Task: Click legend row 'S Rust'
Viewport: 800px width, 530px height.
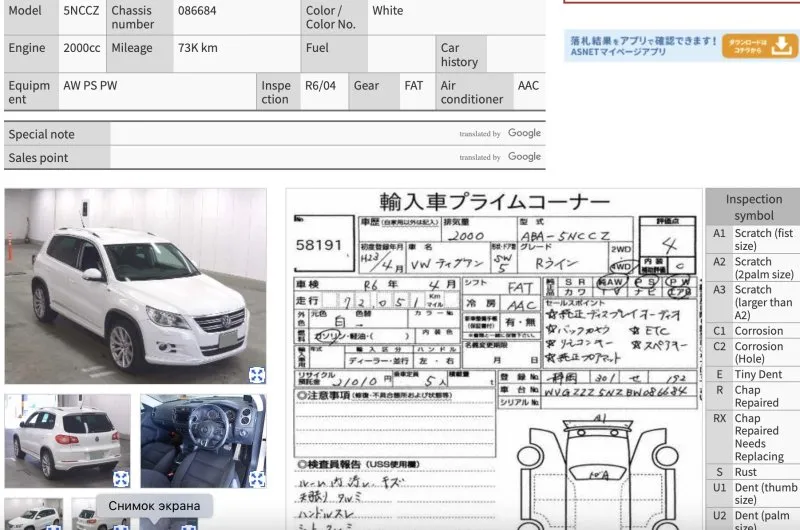Action: (x=753, y=472)
